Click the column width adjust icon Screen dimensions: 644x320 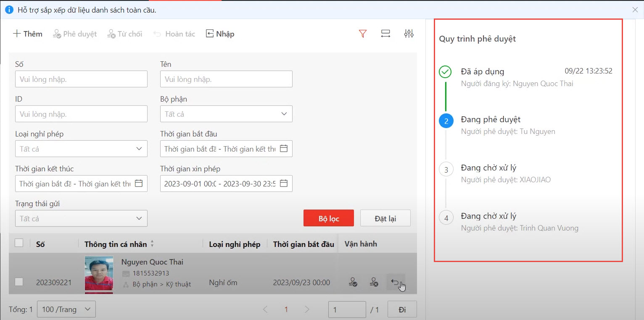tap(385, 34)
